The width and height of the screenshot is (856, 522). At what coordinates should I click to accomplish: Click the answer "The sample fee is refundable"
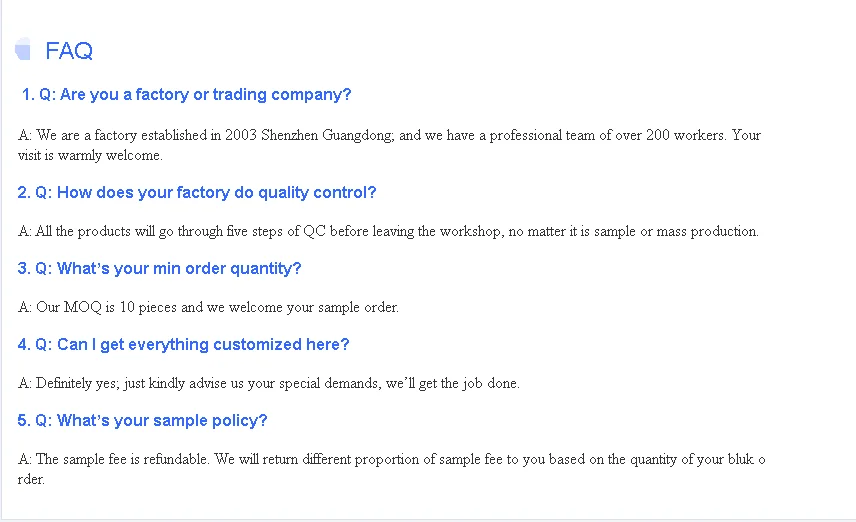click(x=391, y=459)
